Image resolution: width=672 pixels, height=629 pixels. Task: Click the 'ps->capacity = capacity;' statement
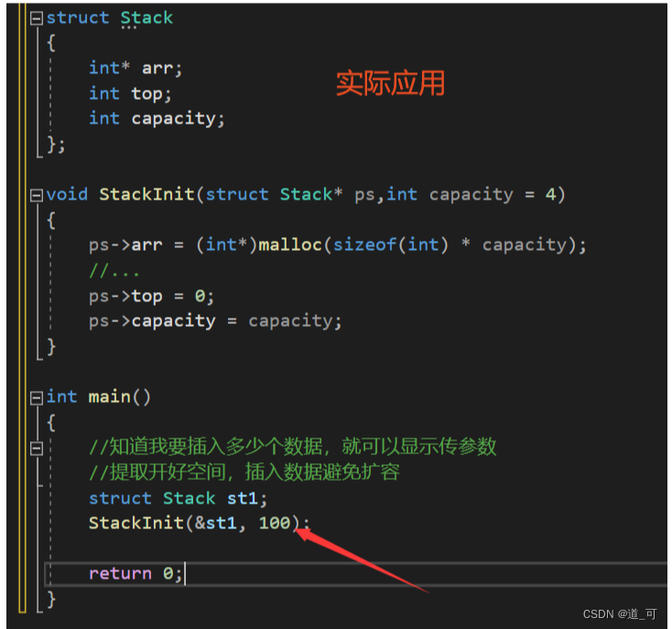(x=215, y=321)
